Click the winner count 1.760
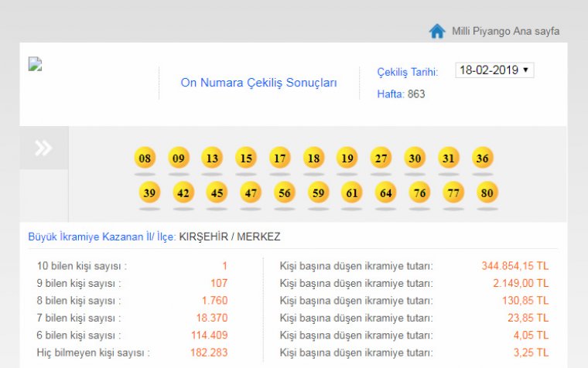 point(214,301)
